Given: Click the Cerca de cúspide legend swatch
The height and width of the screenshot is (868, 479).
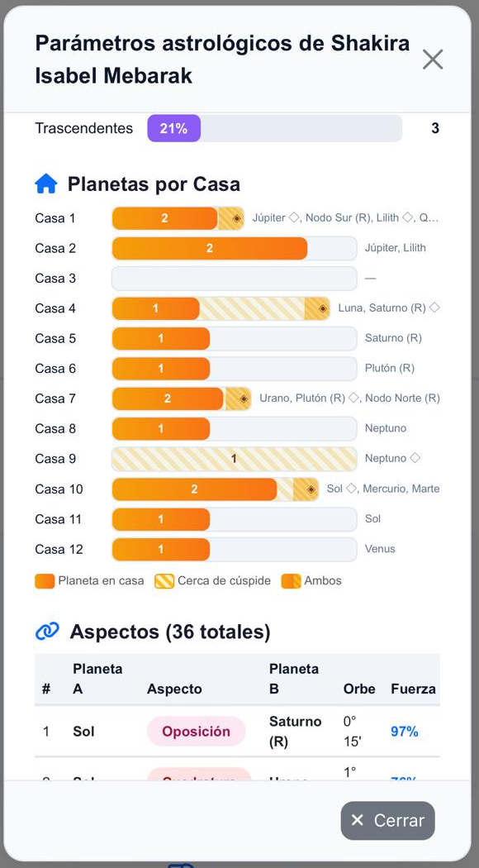Looking at the screenshot, I should [164, 581].
